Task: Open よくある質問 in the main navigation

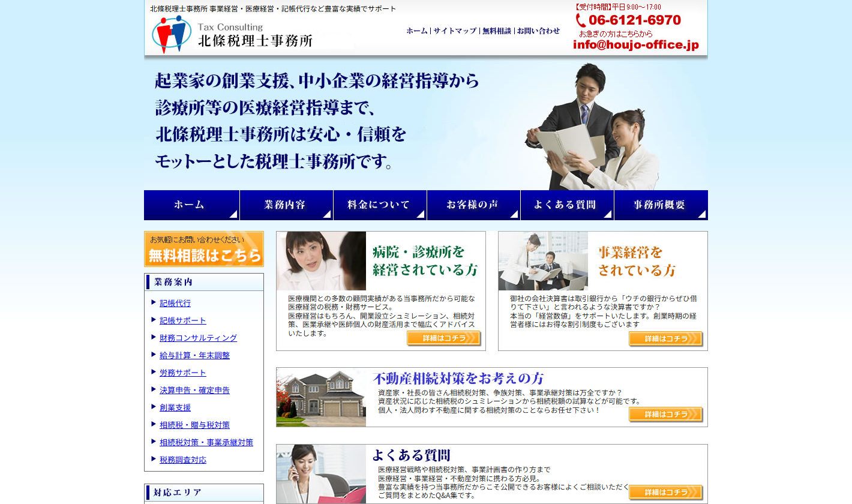Action: pos(566,205)
